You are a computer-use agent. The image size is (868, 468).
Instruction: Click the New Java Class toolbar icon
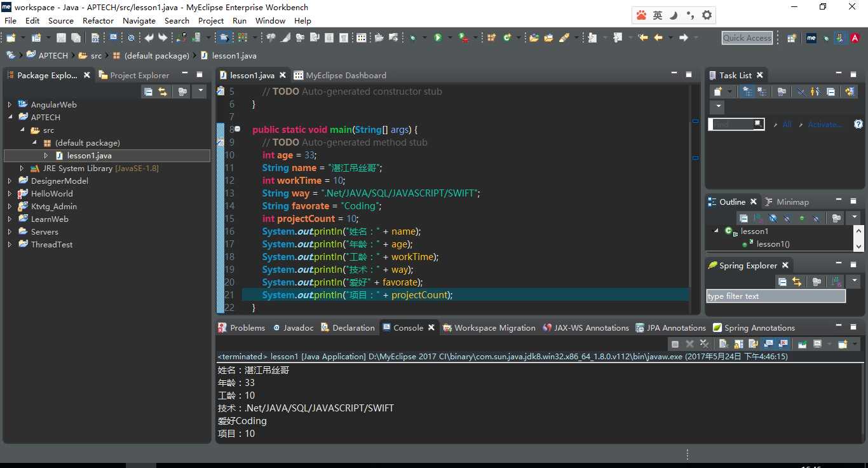tap(506, 38)
